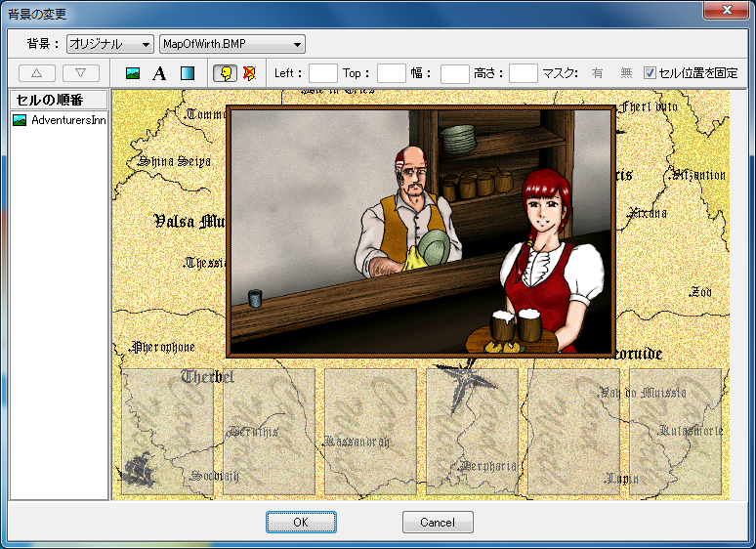Move cell up with the triangle button
Viewport: 756px width, 549px height.
(x=37, y=73)
